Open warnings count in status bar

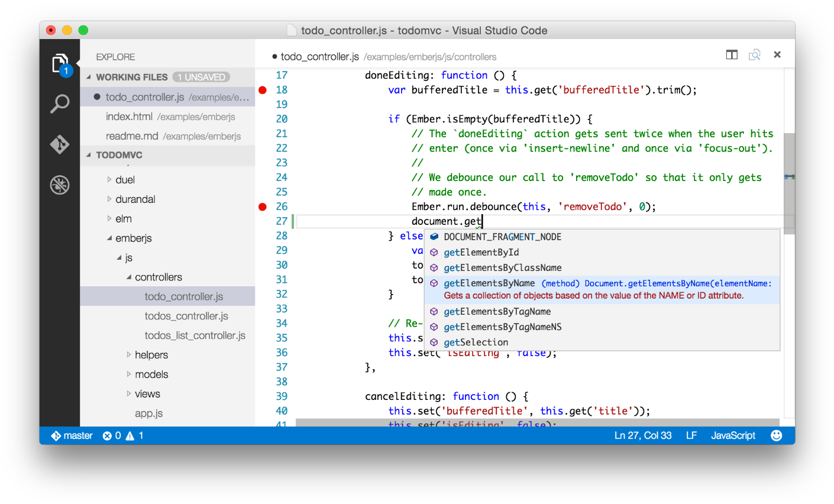[x=134, y=435]
